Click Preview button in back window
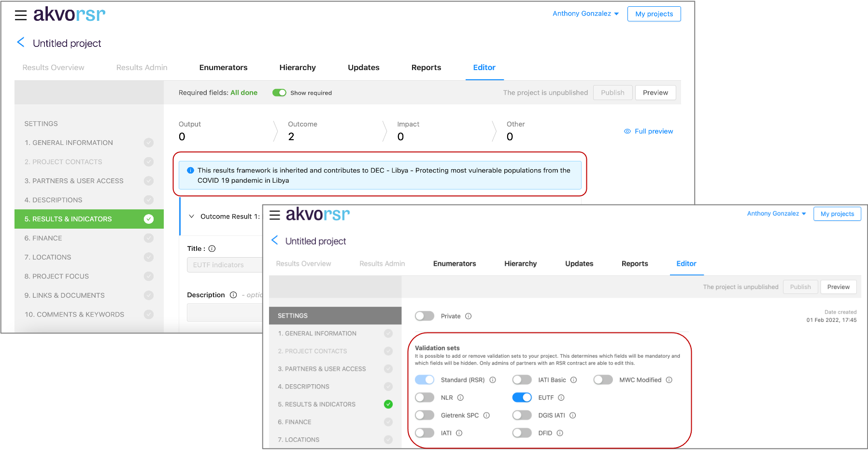868x450 pixels. click(655, 92)
